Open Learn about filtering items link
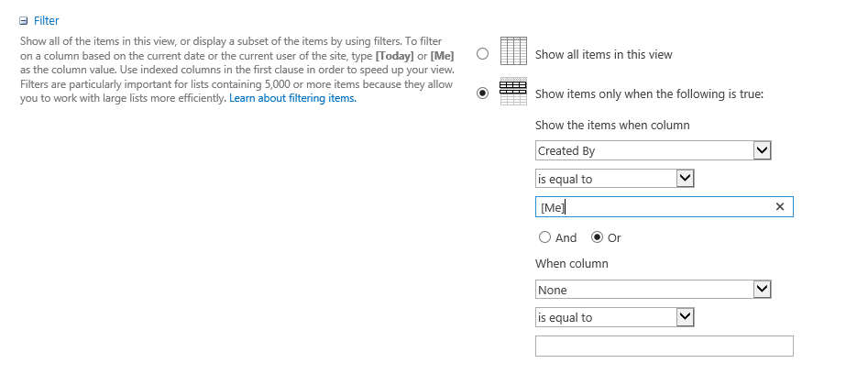The height and width of the screenshot is (374, 868). pos(292,98)
